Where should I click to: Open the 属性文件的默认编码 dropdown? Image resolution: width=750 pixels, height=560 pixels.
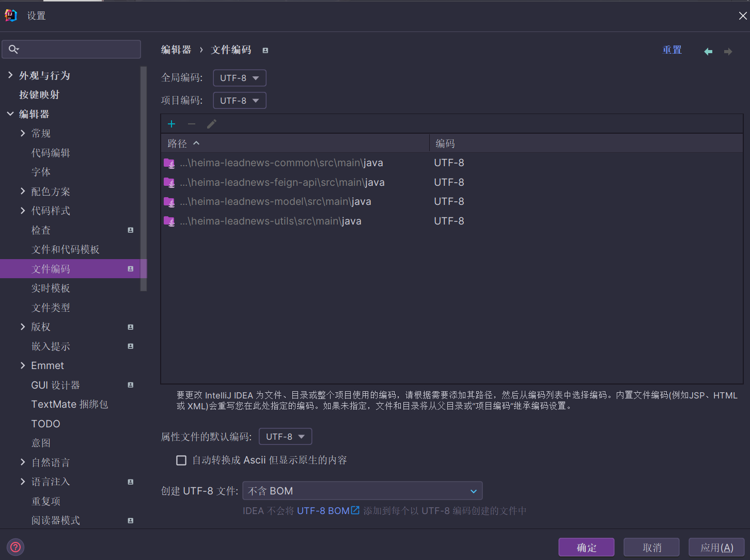coord(286,437)
